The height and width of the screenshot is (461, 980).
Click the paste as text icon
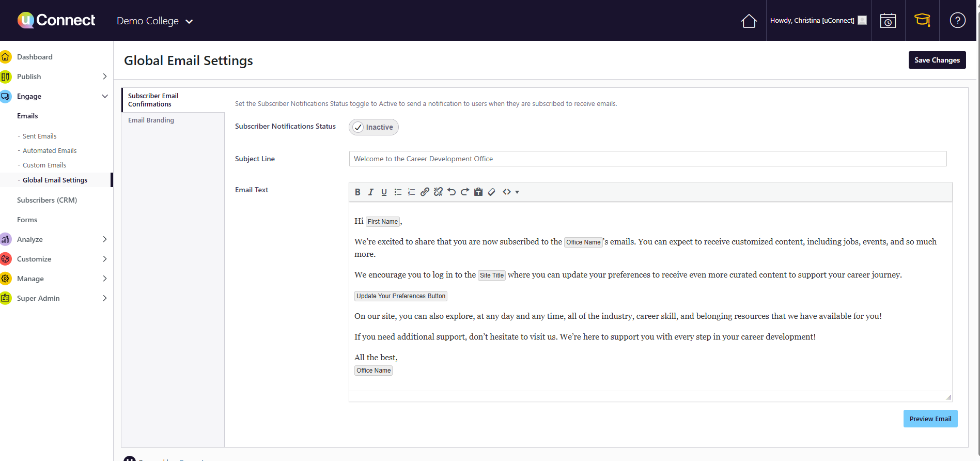click(478, 192)
